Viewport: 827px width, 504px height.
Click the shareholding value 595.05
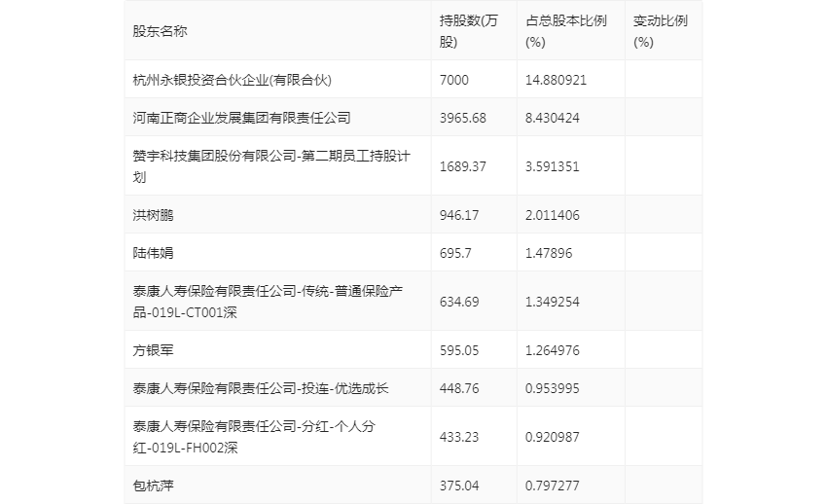(459, 350)
